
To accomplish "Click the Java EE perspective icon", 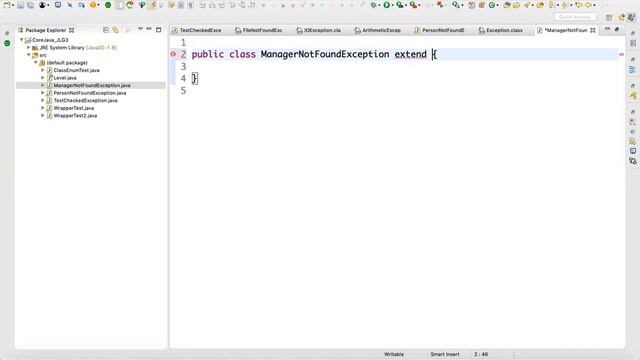I will [622, 17].
